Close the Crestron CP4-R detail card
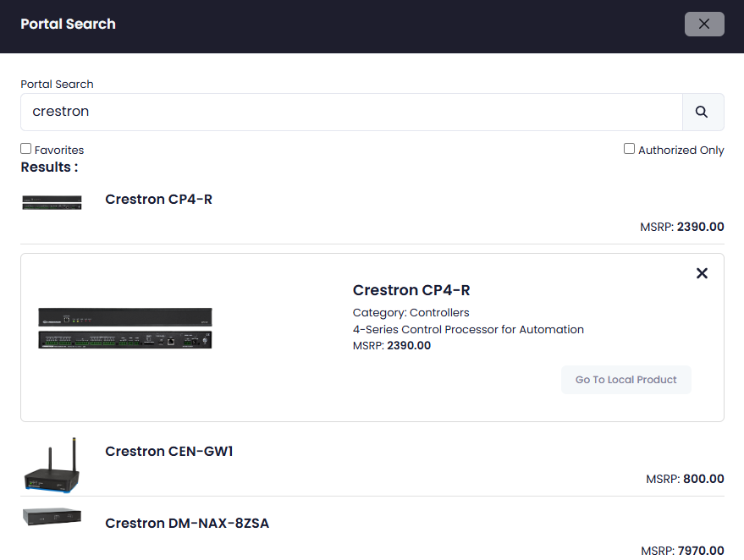The image size is (744, 560). (702, 273)
